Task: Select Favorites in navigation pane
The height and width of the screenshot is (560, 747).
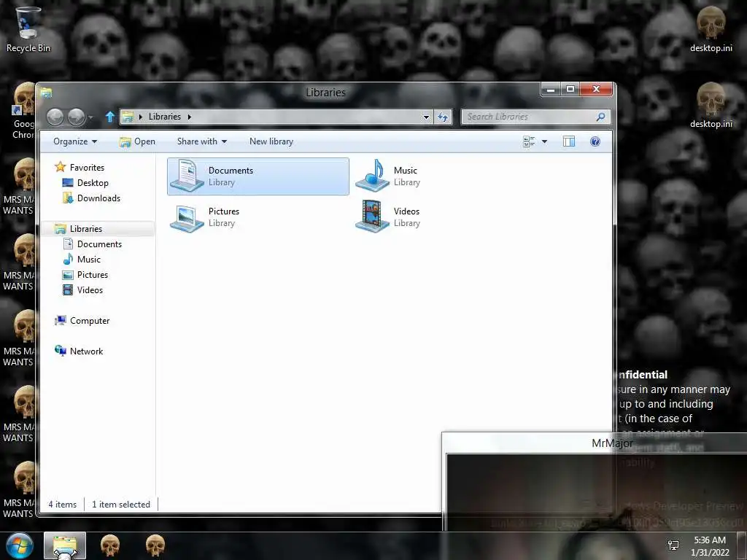Action: 87,168
